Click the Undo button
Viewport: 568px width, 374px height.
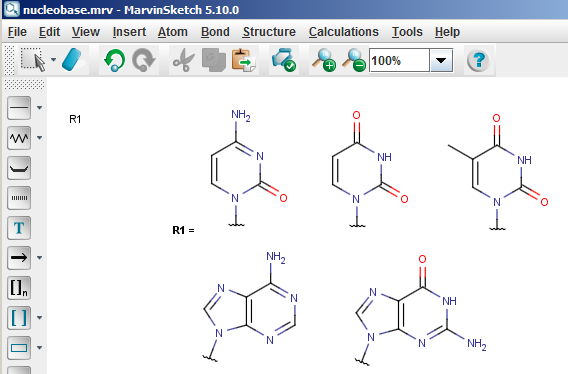pos(114,60)
